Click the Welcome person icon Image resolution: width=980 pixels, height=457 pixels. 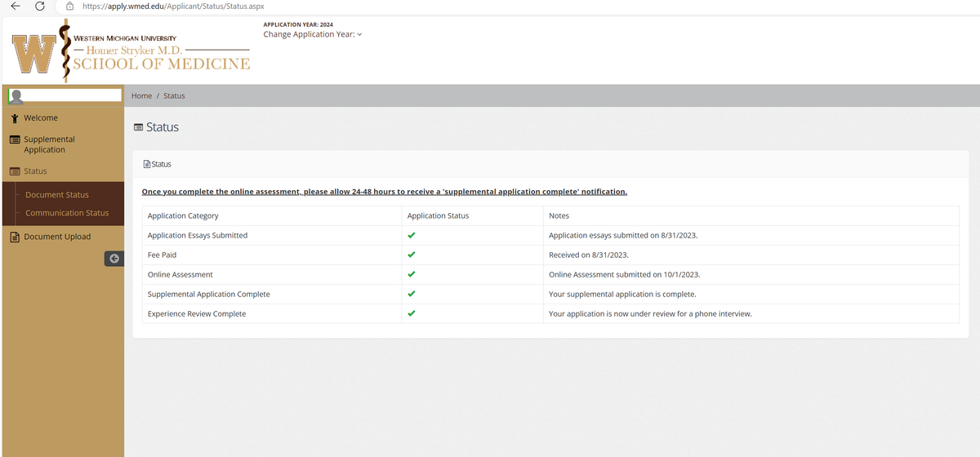(15, 118)
